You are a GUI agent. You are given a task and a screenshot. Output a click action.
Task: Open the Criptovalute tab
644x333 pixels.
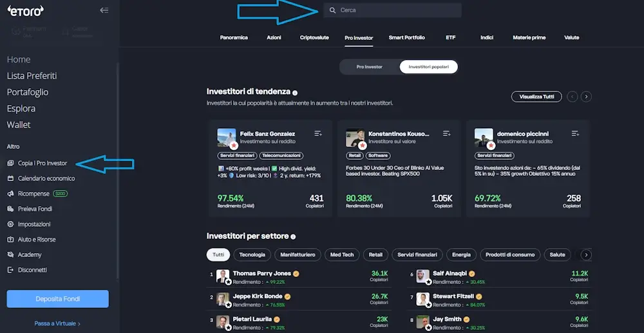314,38
